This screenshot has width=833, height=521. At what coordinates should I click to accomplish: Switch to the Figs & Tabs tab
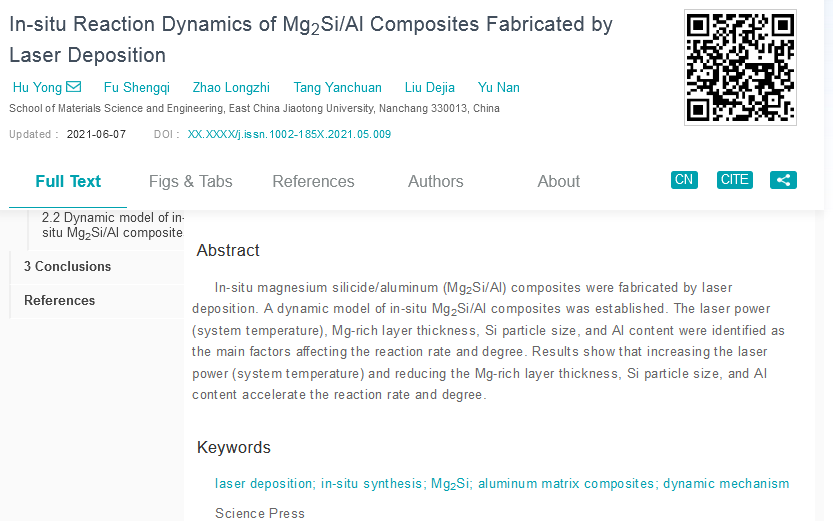(x=191, y=182)
